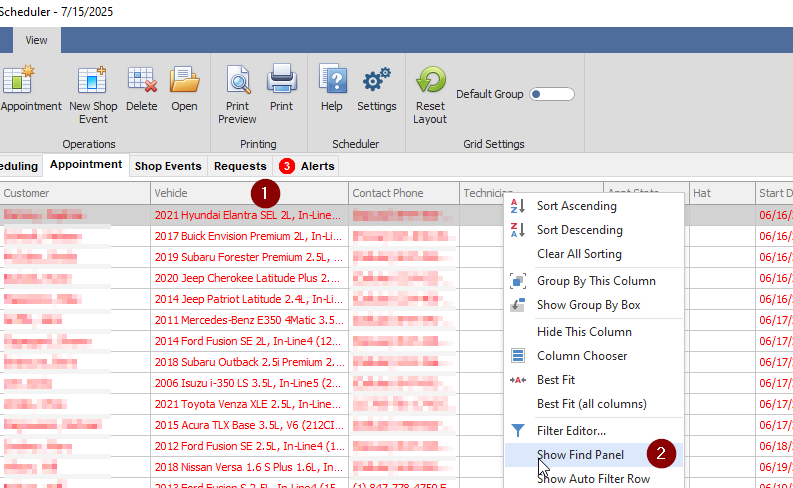This screenshot has width=793, height=488.
Task: Select Clear All Sorting
Action: tap(594, 254)
